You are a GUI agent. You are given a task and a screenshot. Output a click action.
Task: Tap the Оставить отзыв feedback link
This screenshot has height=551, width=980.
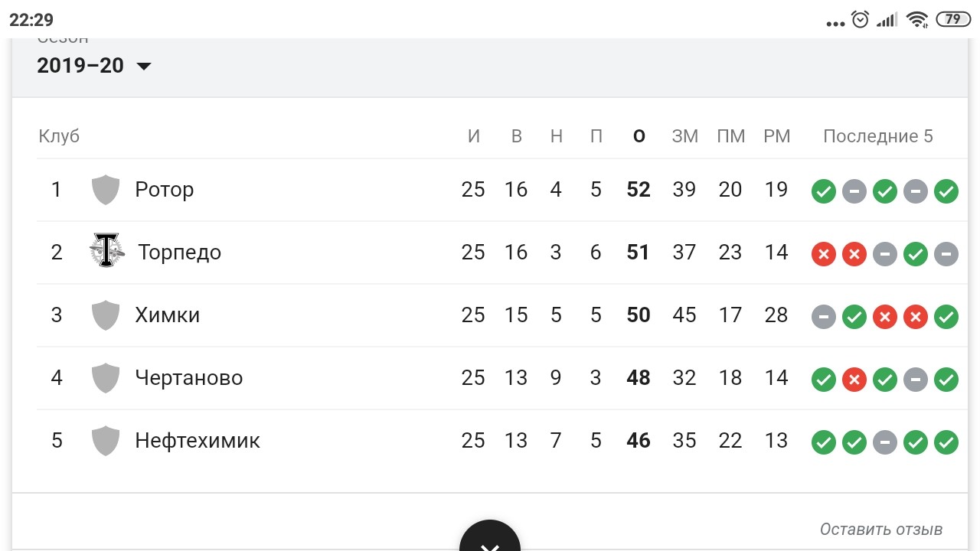click(881, 530)
